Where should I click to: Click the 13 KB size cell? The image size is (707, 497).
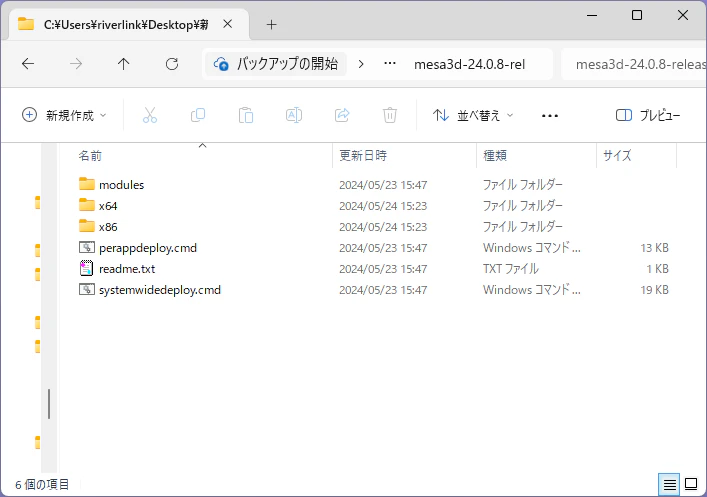(654, 248)
